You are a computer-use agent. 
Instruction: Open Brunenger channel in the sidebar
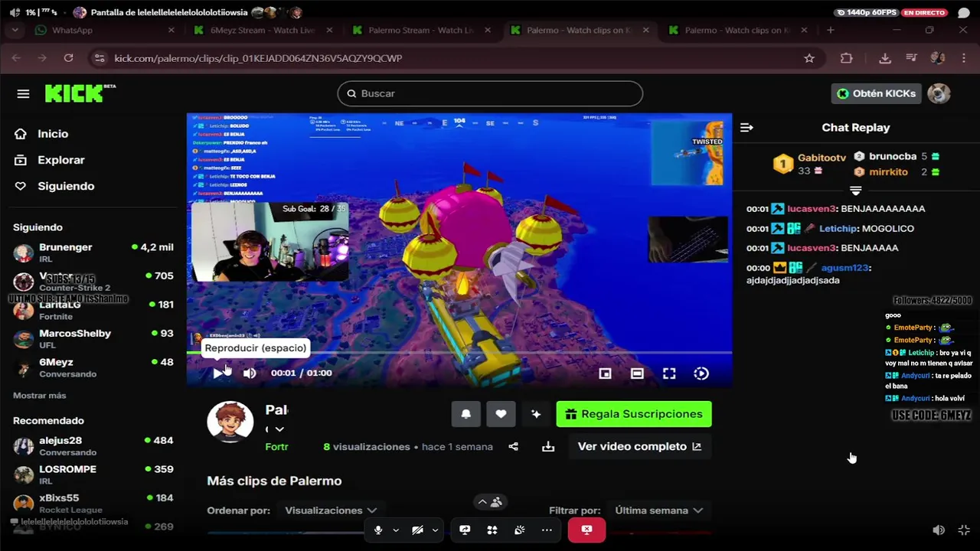93,253
